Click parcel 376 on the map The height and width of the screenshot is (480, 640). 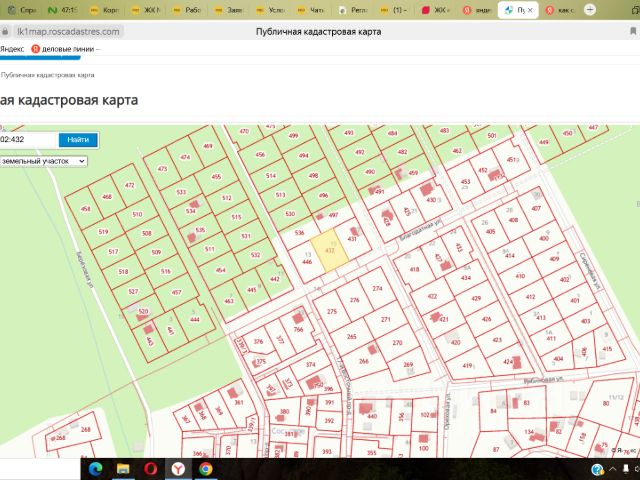click(x=258, y=342)
